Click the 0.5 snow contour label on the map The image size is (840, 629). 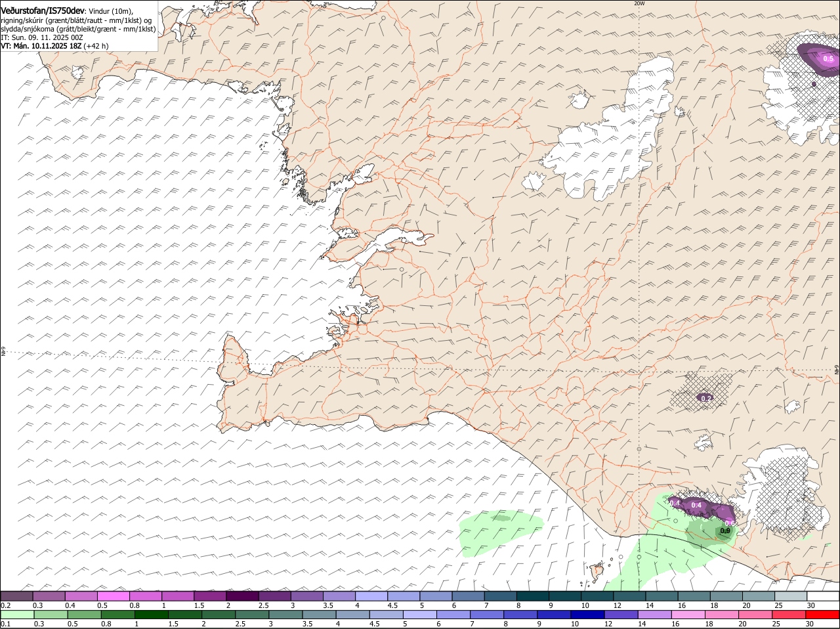point(828,59)
